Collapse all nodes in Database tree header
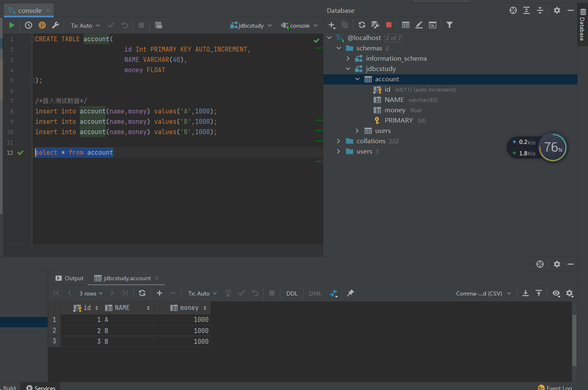Screen dimensions: 588x390 (540, 10)
